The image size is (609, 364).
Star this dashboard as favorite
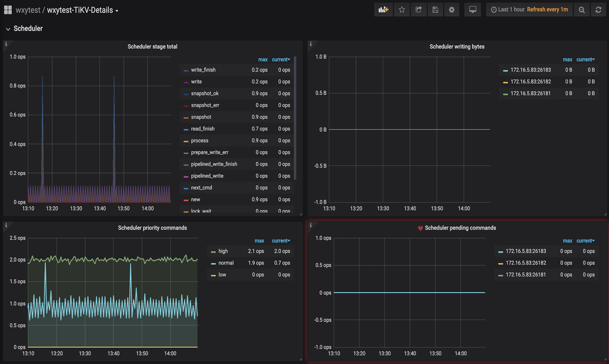tap(401, 10)
